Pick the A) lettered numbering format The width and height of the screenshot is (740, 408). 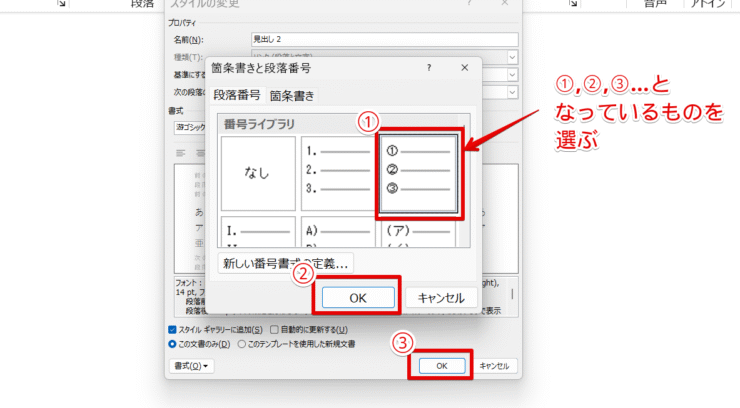[338, 232]
